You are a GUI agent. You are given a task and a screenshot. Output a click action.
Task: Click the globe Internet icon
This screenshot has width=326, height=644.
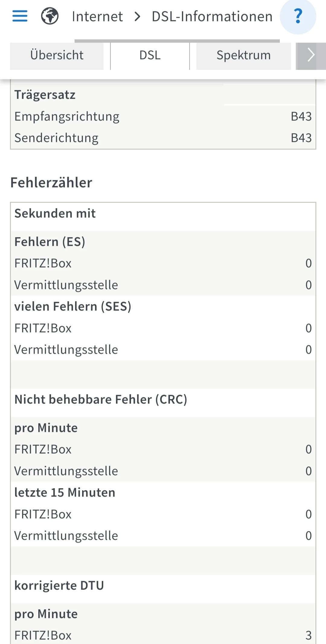50,16
